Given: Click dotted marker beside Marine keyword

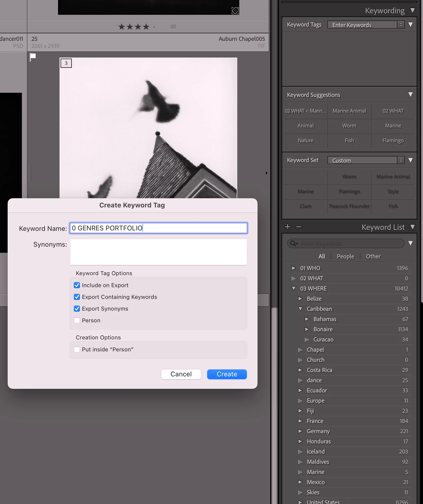Looking at the screenshot, I should coord(300,472).
